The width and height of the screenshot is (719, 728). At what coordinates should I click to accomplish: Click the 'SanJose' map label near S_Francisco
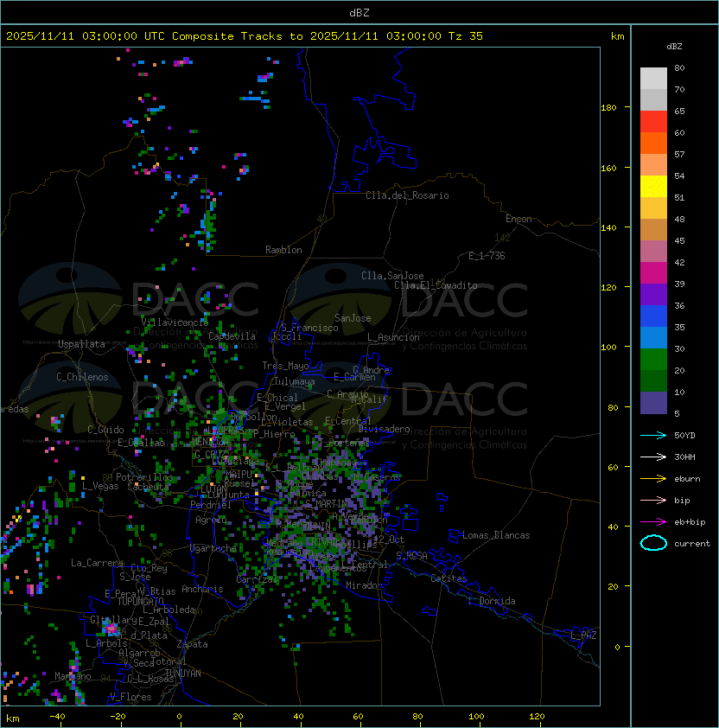coord(353,318)
